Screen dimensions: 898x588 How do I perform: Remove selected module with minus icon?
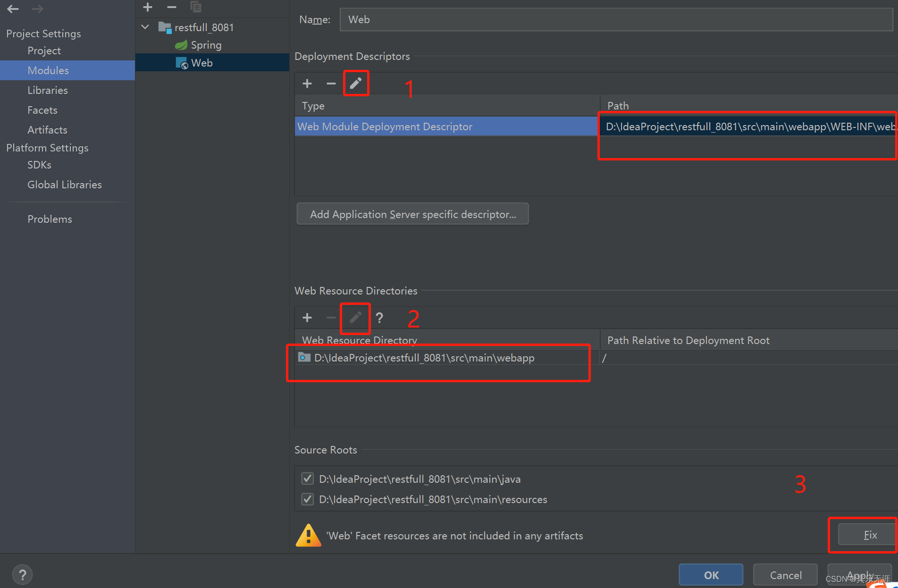[x=172, y=7]
